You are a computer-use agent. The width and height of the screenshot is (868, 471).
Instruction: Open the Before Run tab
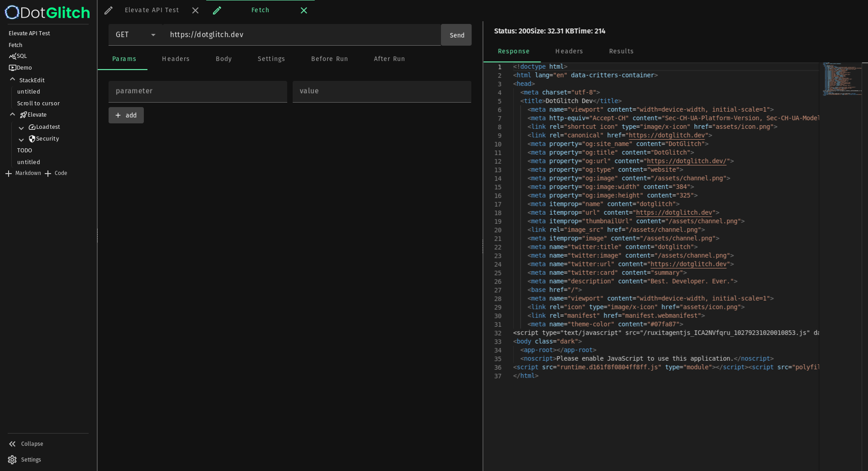point(330,59)
